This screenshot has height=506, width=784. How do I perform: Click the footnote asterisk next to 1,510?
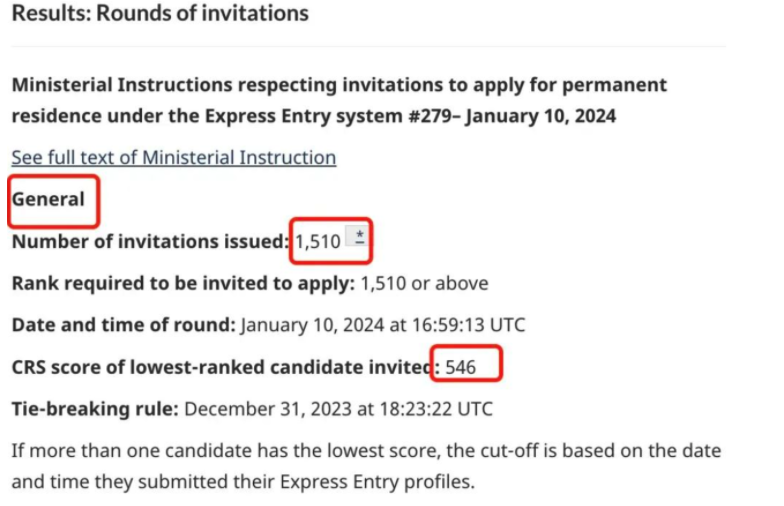point(359,239)
